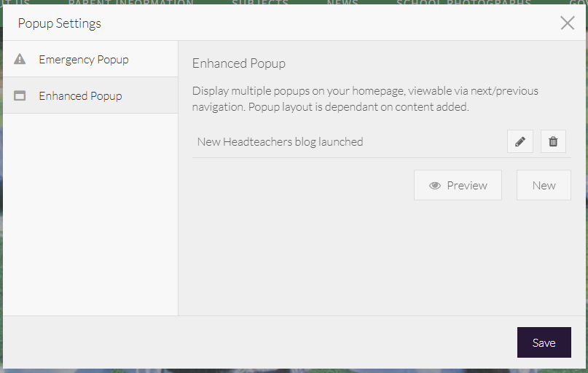Open School Photographs navigation item
Viewport: 588px width, 373px height.
click(x=463, y=3)
